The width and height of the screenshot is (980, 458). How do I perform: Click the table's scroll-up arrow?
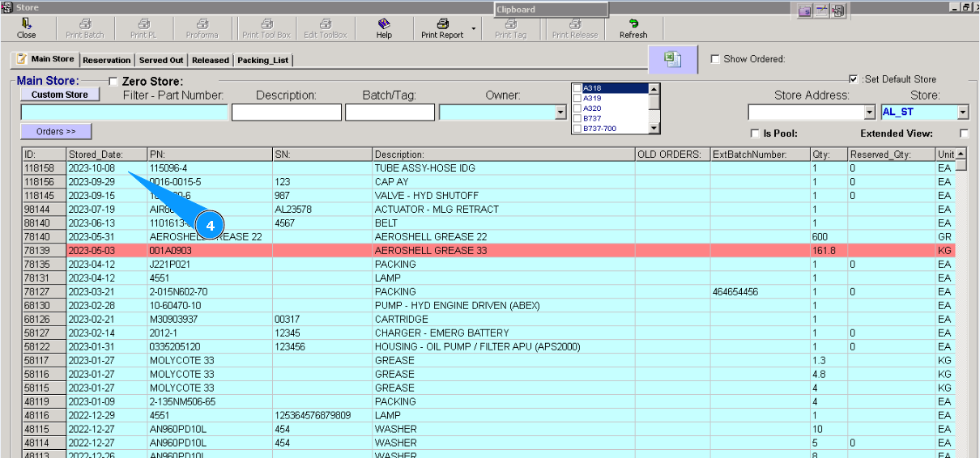961,154
